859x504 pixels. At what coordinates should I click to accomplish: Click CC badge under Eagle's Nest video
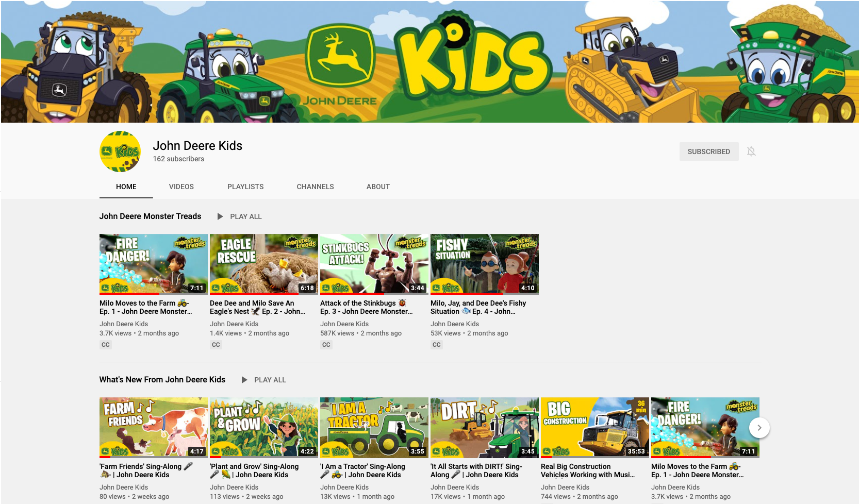(x=216, y=345)
